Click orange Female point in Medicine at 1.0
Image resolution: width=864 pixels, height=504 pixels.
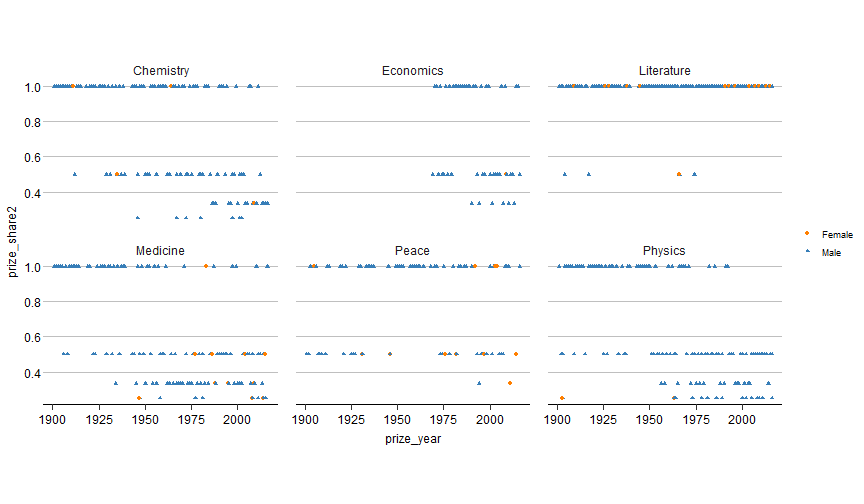click(206, 266)
